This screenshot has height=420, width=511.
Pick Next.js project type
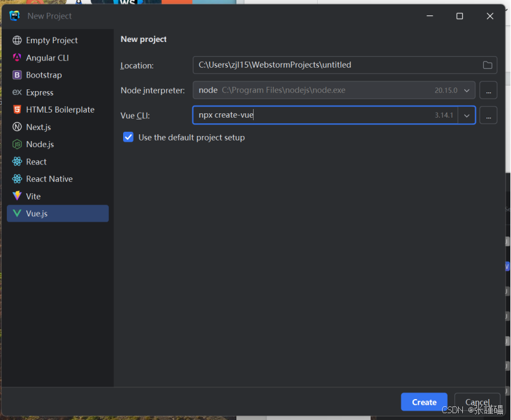click(x=58, y=127)
